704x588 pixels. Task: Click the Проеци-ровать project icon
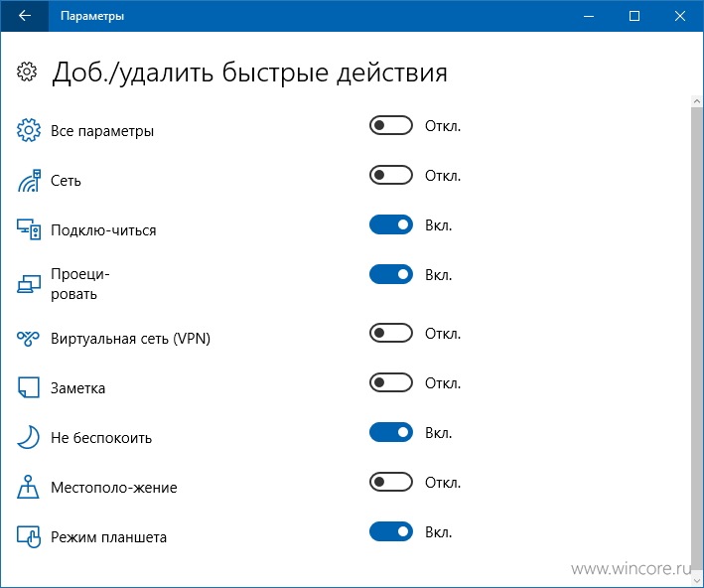29,284
